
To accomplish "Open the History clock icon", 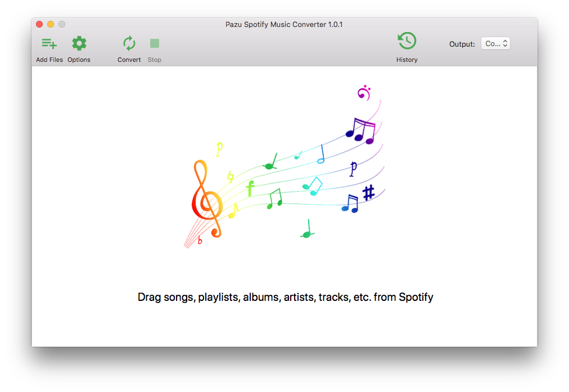I will [x=407, y=42].
